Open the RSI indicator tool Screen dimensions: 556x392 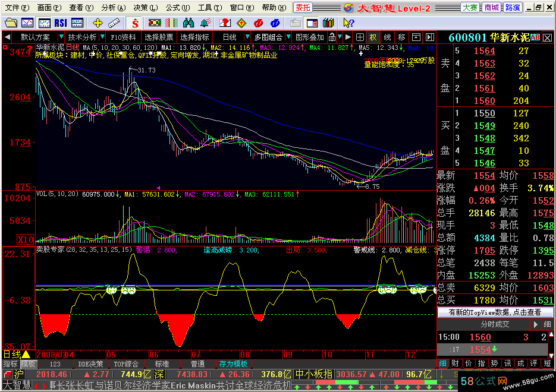coord(61,23)
